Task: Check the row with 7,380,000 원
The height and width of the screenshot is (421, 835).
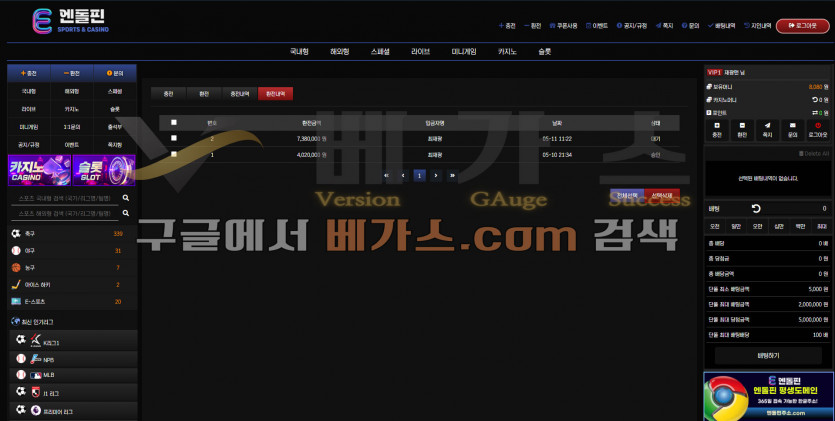Action: coord(174,138)
